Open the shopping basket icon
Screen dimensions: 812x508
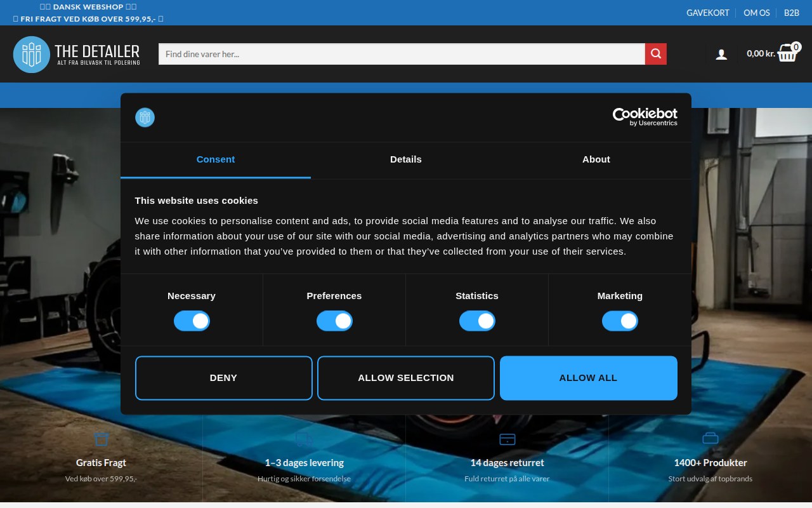pyautogui.click(x=787, y=53)
